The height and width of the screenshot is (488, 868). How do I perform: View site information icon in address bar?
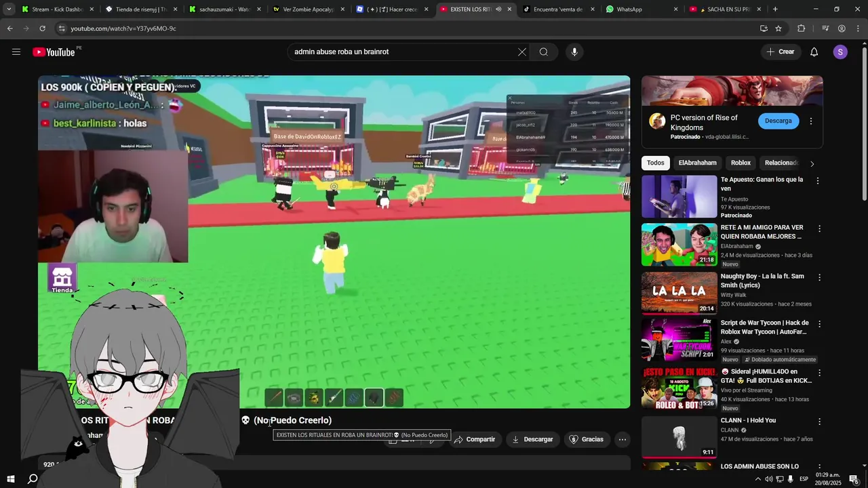click(62, 28)
